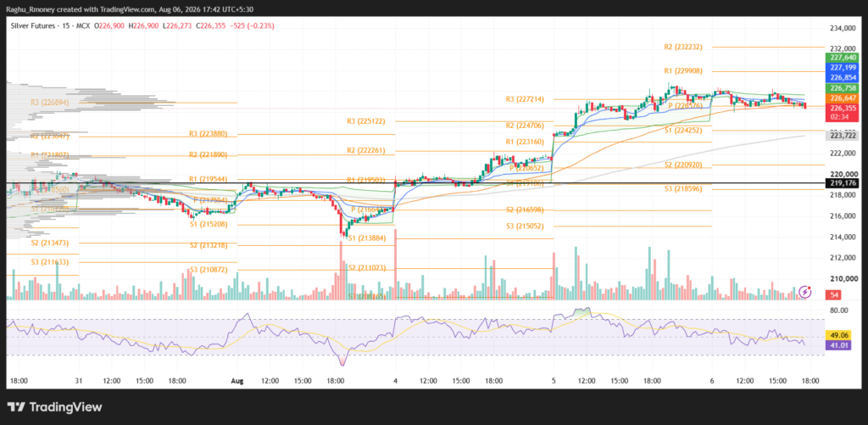Click the R2 (232232) pivot label
Screen dimensions: 868x425
tap(683, 48)
